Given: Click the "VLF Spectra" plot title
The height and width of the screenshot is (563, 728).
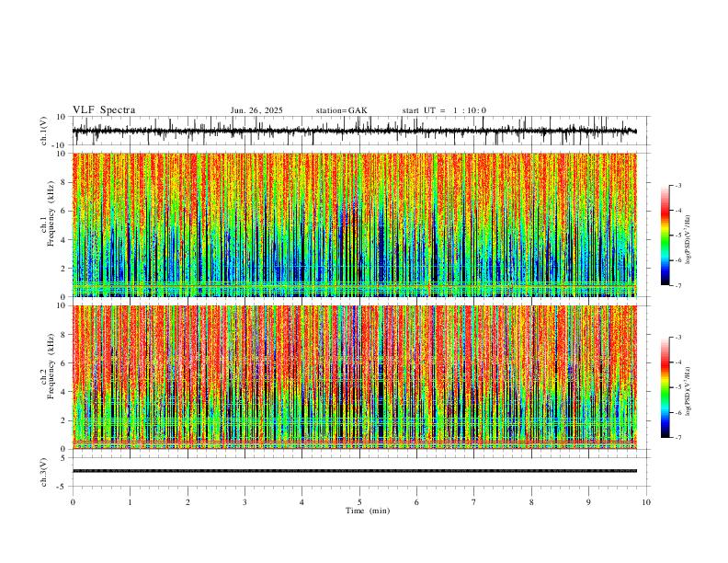Looking at the screenshot, I should pos(104,110).
